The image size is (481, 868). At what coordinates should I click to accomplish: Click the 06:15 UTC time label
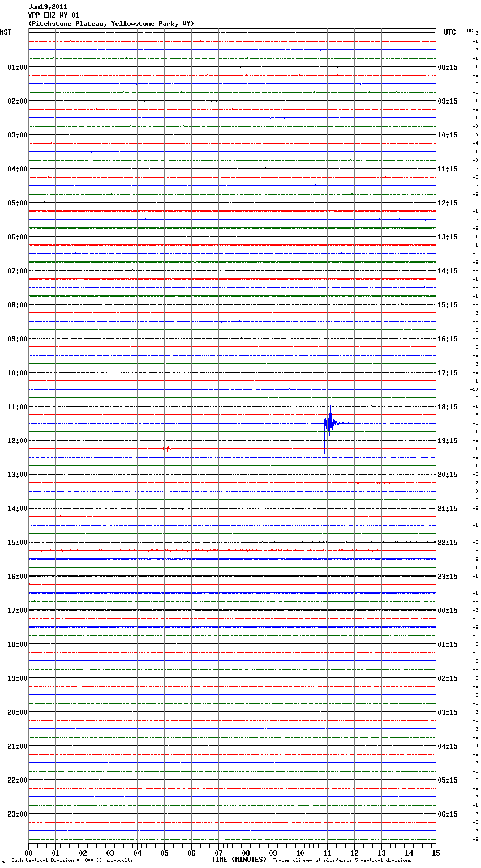point(448,814)
